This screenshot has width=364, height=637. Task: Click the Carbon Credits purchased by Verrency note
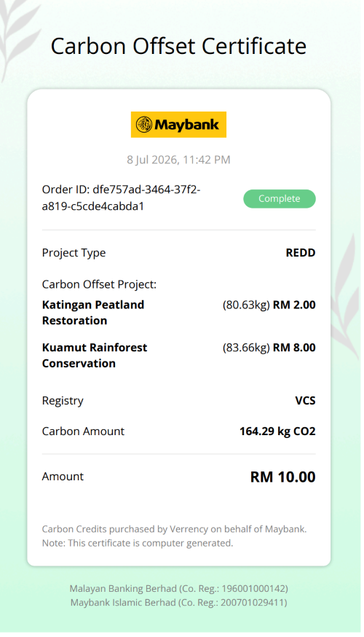pos(175,529)
